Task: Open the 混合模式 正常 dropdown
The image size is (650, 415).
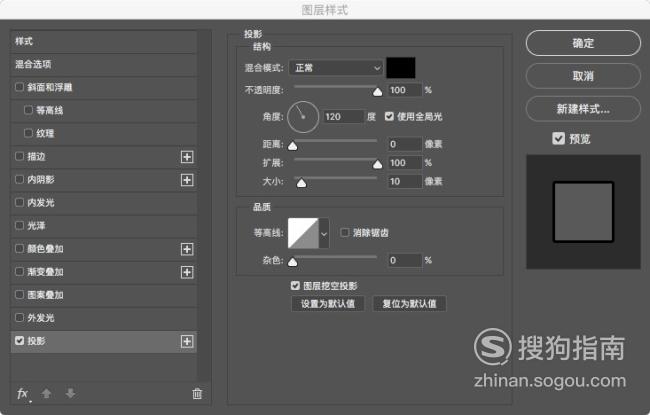Action: (336, 68)
